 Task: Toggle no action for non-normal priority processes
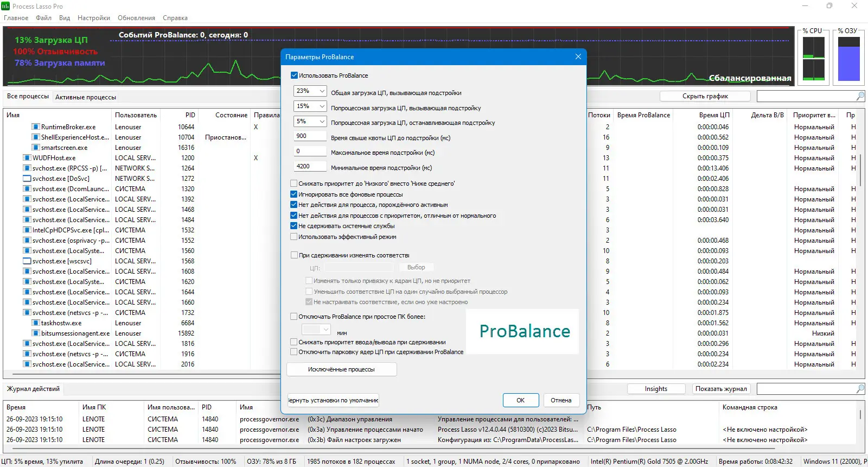click(294, 216)
